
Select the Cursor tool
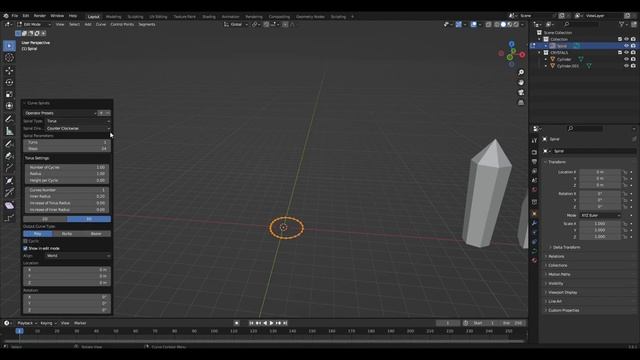point(9,58)
